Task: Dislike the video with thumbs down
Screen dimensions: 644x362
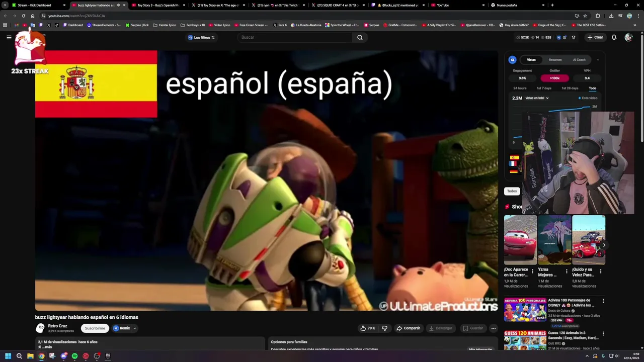Action: [385, 328]
